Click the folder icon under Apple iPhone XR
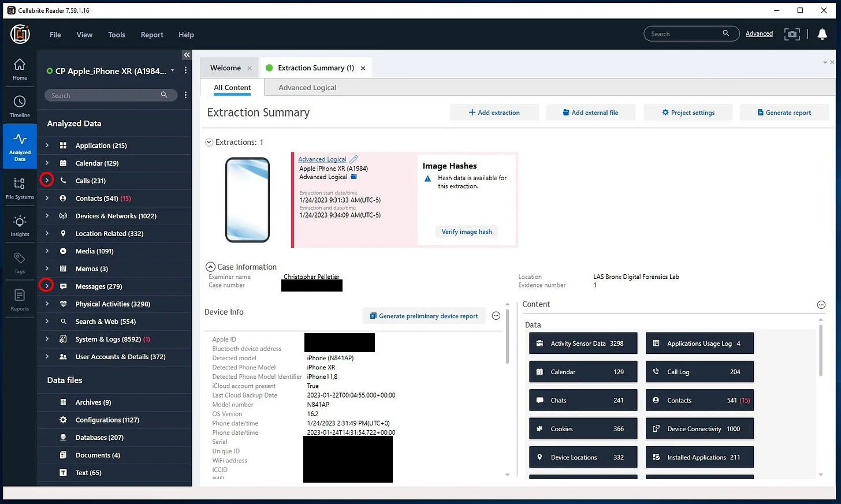The height and width of the screenshot is (504, 841). coord(353,177)
